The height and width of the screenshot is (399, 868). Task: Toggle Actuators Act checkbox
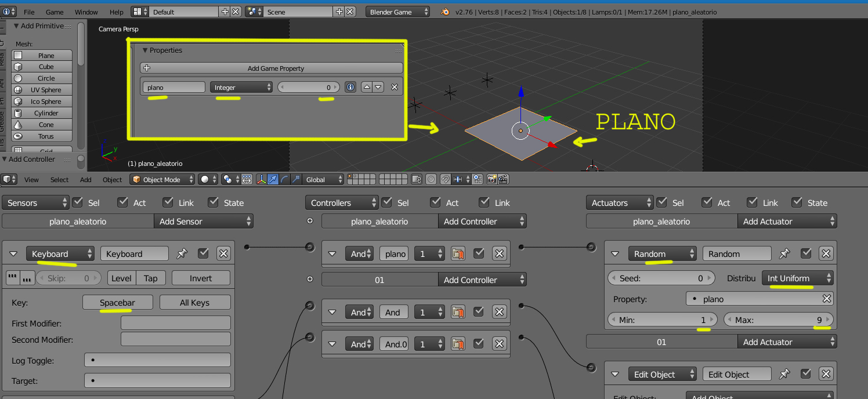tap(707, 202)
